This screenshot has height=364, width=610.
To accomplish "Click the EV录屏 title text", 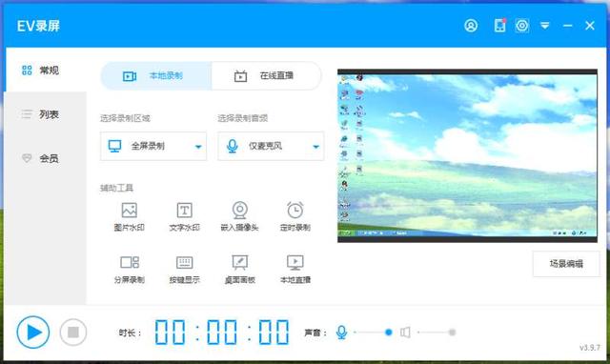I will point(38,26).
